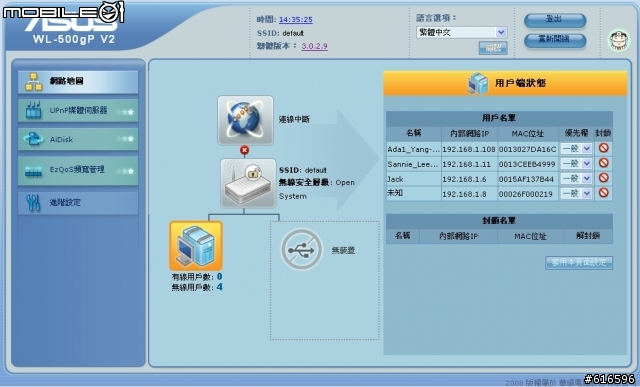The width and height of the screenshot is (640, 387).
Task: Open the Network Map menu item (網路地圖)
Action: 78,82
